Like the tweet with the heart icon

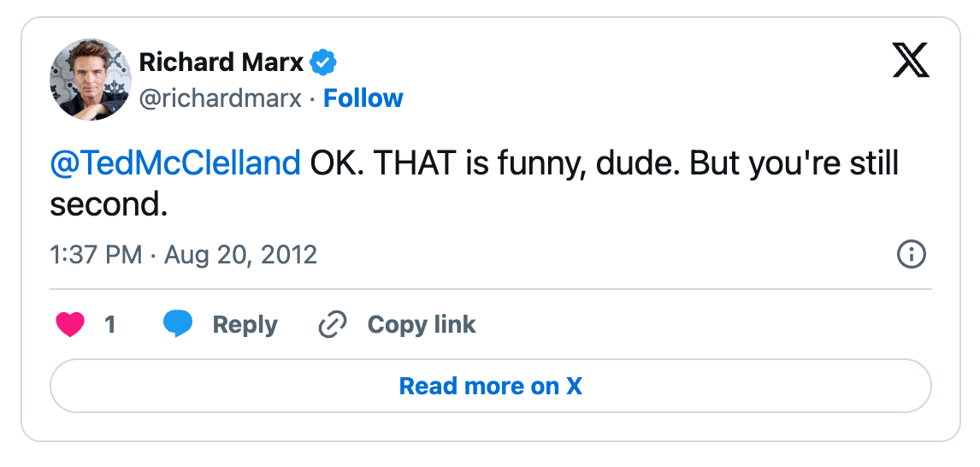coord(70,325)
